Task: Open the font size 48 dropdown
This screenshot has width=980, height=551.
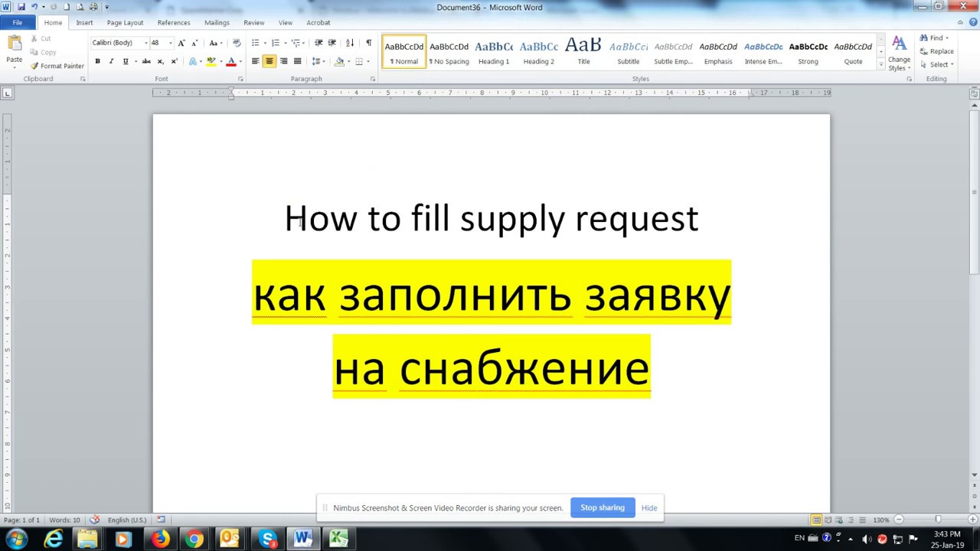Action: tap(170, 43)
